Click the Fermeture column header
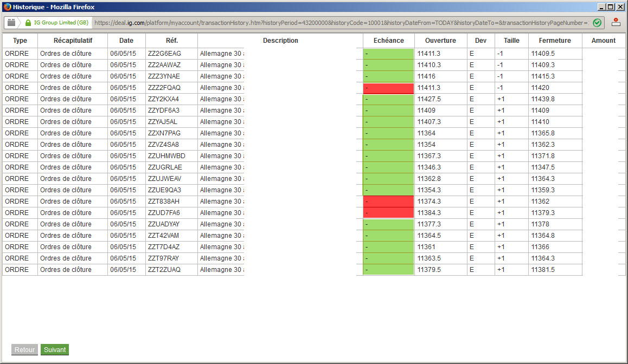 555,41
